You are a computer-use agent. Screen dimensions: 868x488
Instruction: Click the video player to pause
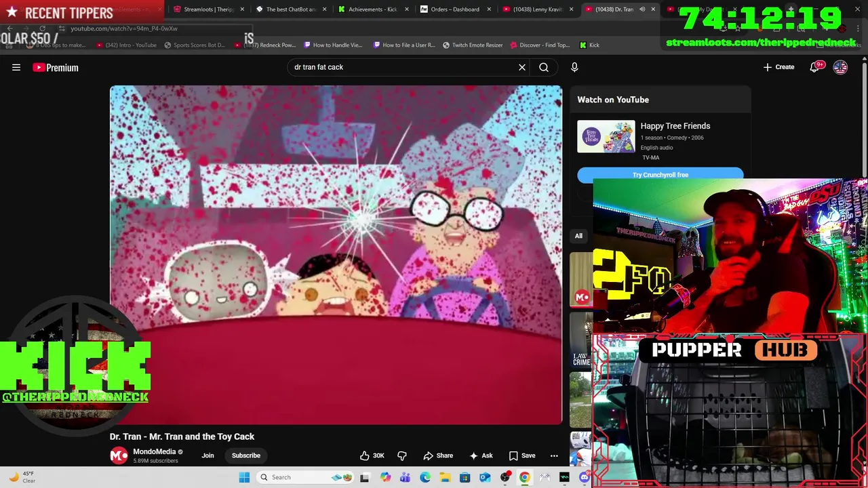coord(336,255)
